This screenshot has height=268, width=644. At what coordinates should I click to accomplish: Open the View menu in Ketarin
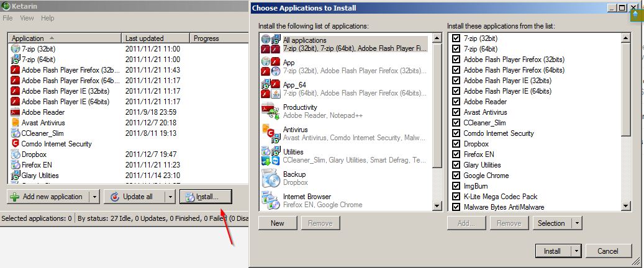27,18
